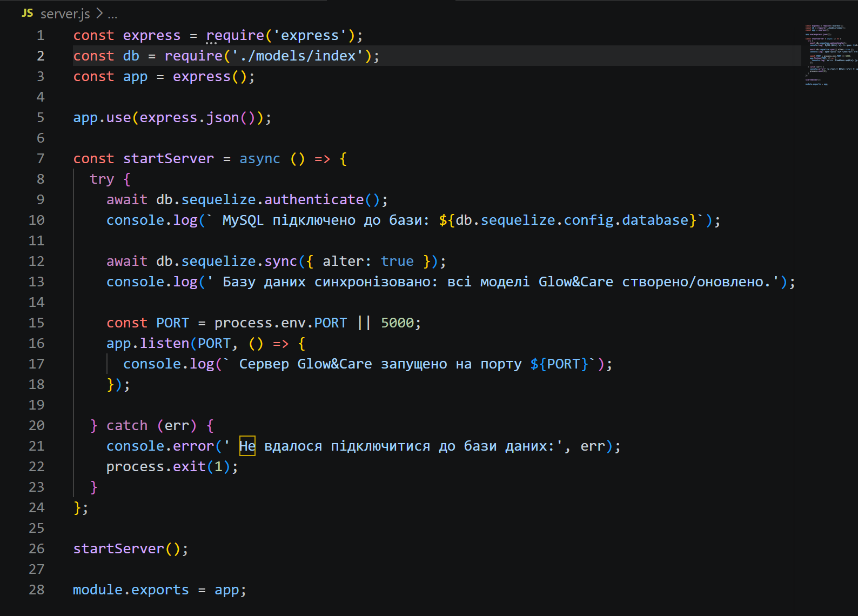Click 'express' variable name on line 1
Image resolution: width=858 pixels, height=616 pixels.
[152, 35]
